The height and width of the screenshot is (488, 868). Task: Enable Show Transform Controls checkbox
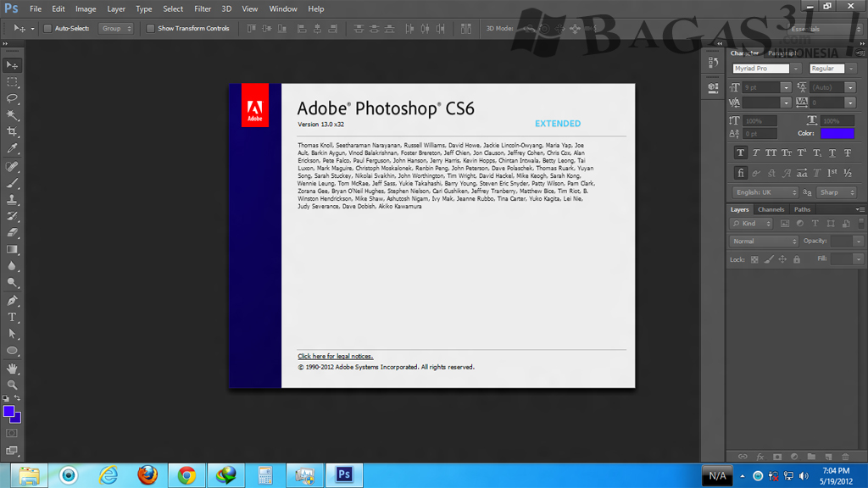tap(150, 28)
